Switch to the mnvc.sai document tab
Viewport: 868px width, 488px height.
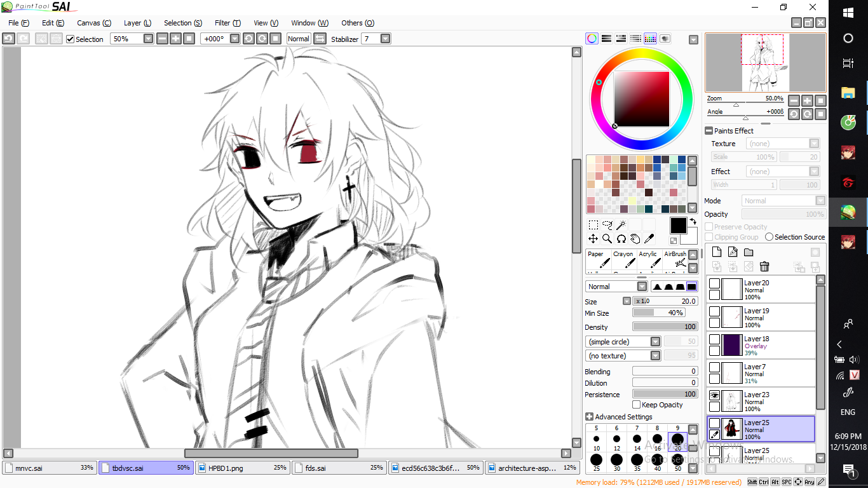pyautogui.click(x=50, y=468)
